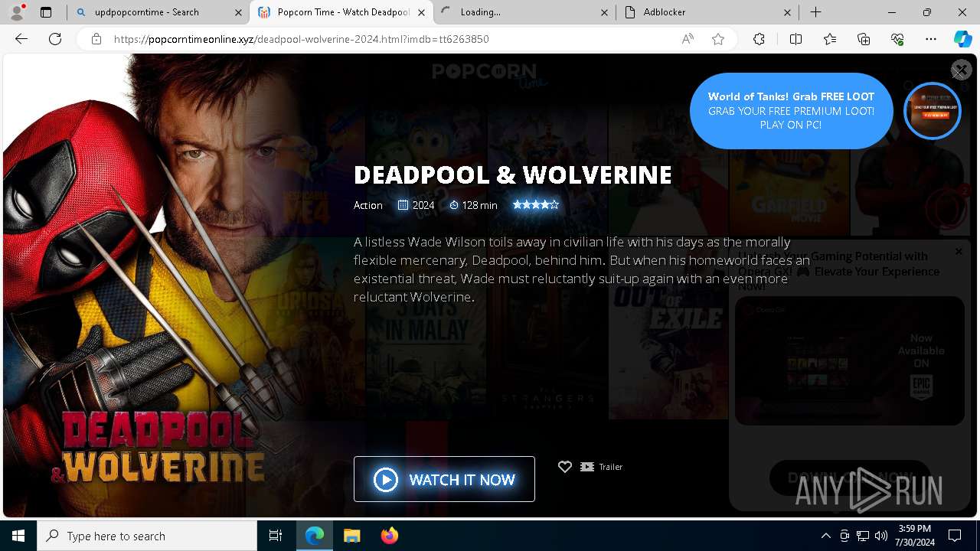
Task: Open Collections panel
Action: point(864,39)
